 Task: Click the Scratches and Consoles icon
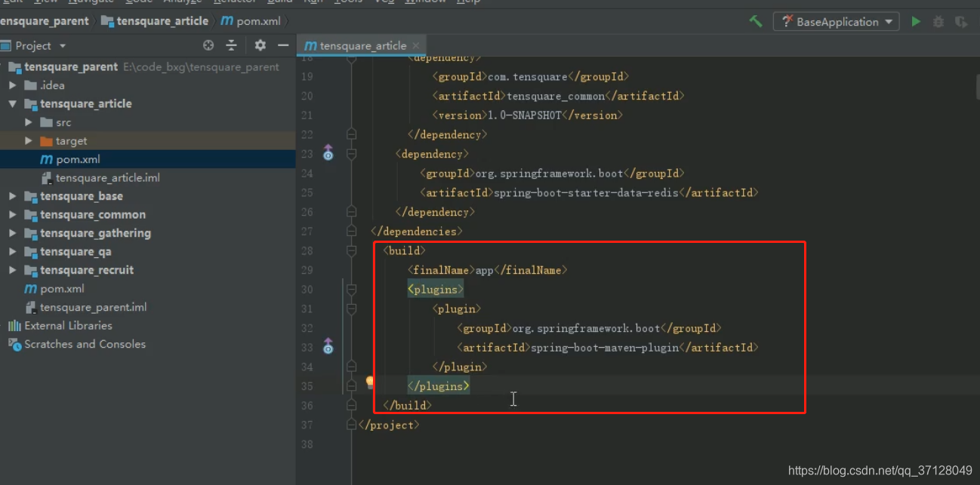[x=14, y=344]
